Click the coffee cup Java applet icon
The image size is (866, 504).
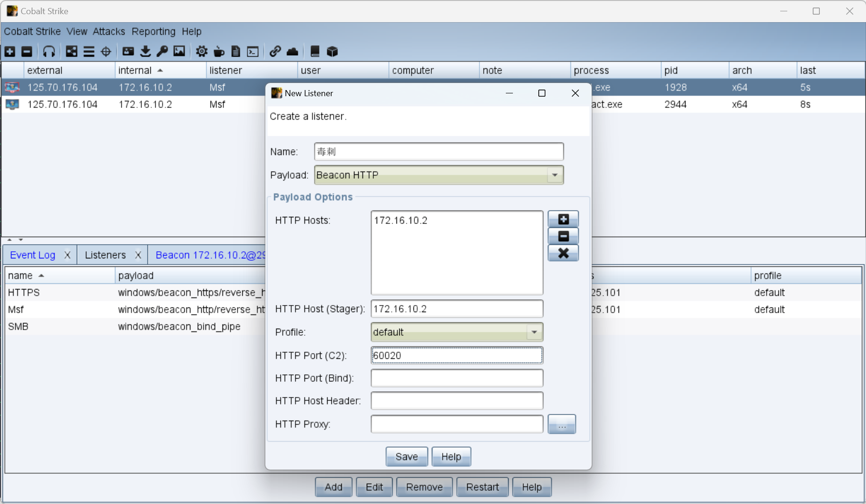click(x=219, y=51)
